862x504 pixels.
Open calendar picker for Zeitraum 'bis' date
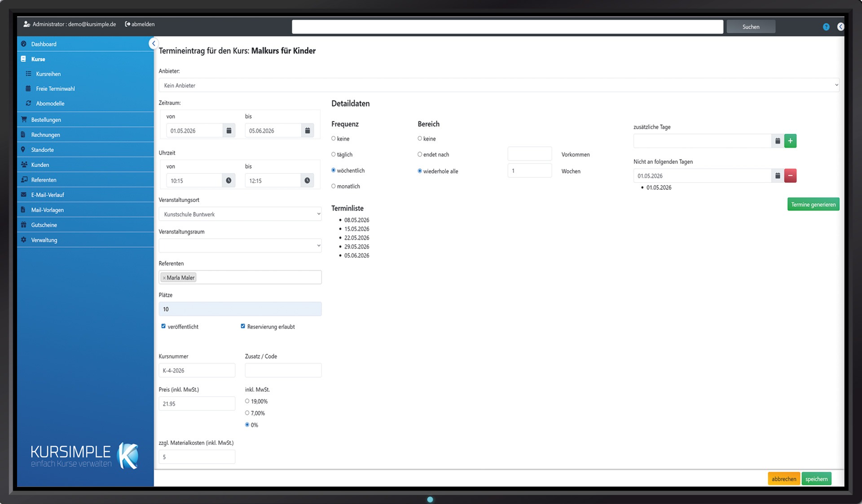[308, 131]
